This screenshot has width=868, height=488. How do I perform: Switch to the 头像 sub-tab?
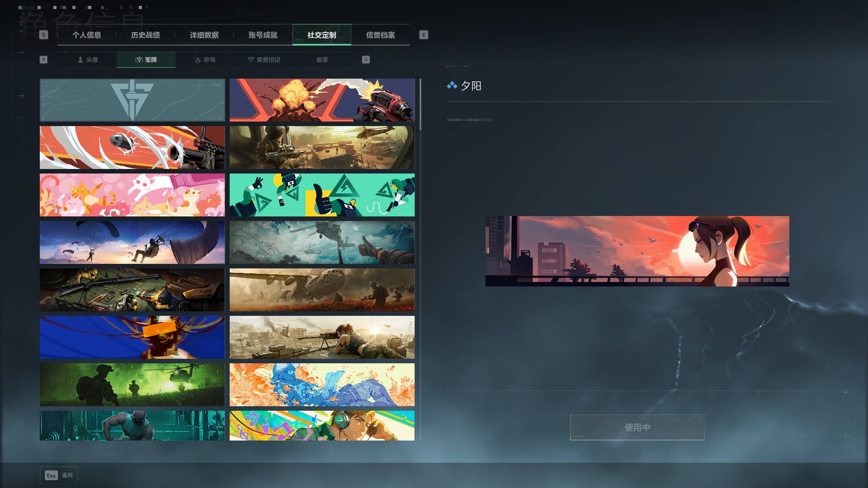tap(87, 60)
